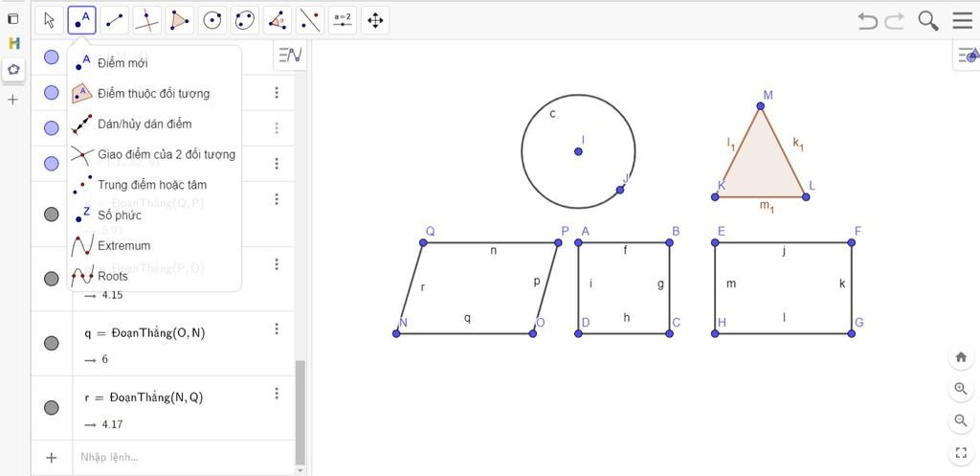This screenshot has width=980, height=476.
Task: Choose Giao điểm của 2 đối tượng
Action: click(x=154, y=154)
